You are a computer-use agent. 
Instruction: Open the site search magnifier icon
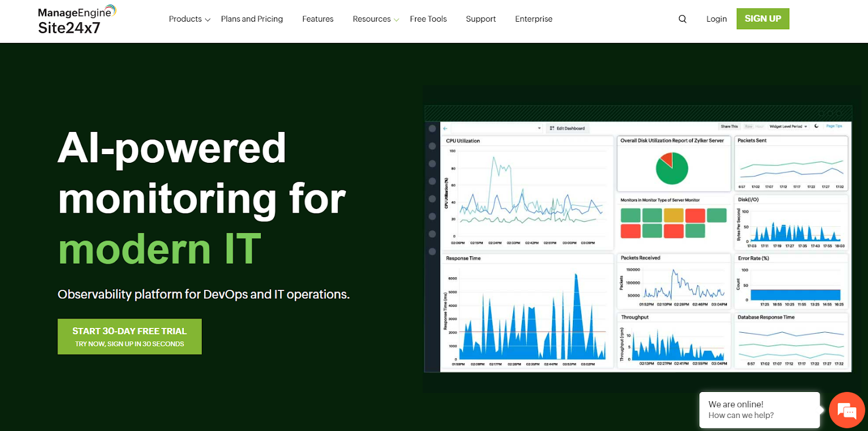(x=682, y=19)
